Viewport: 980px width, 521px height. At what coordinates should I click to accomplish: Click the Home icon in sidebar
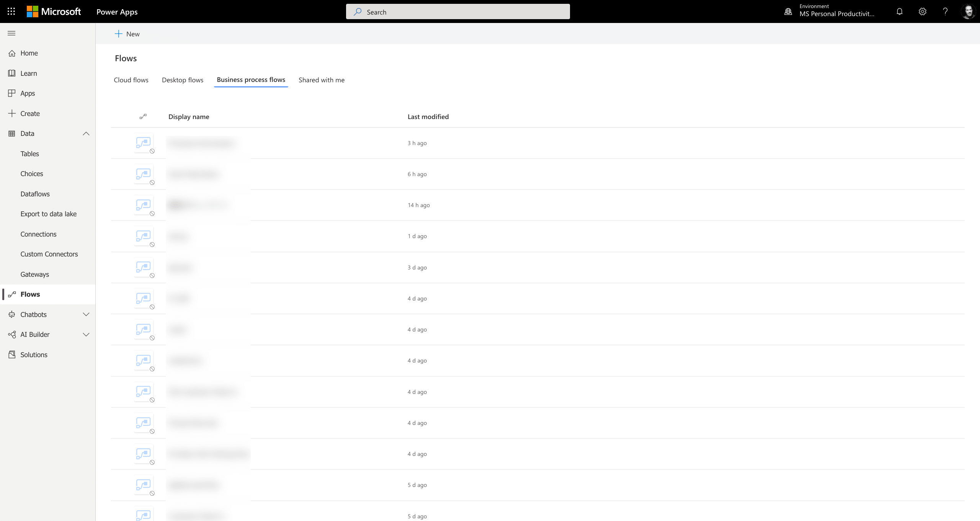click(11, 52)
